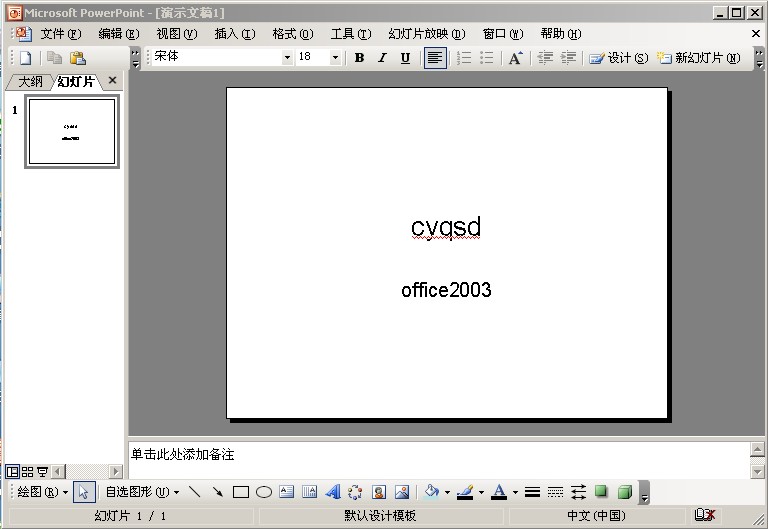Switch to the 幻灯片 (Slides) tab
Image resolution: width=768 pixels, height=529 pixels.
[75, 81]
